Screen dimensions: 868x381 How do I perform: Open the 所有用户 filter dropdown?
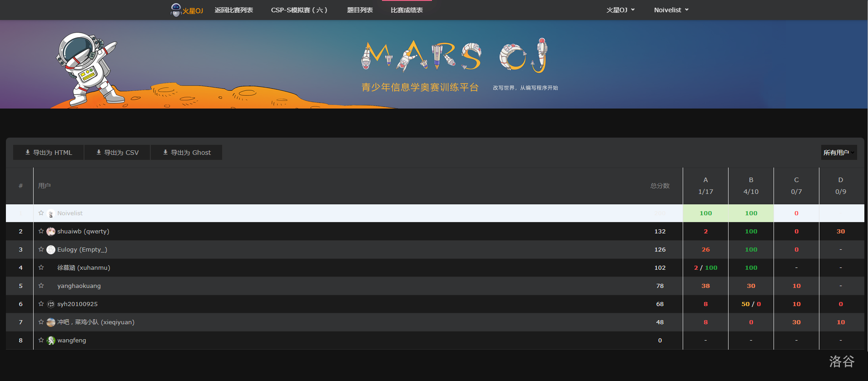838,153
